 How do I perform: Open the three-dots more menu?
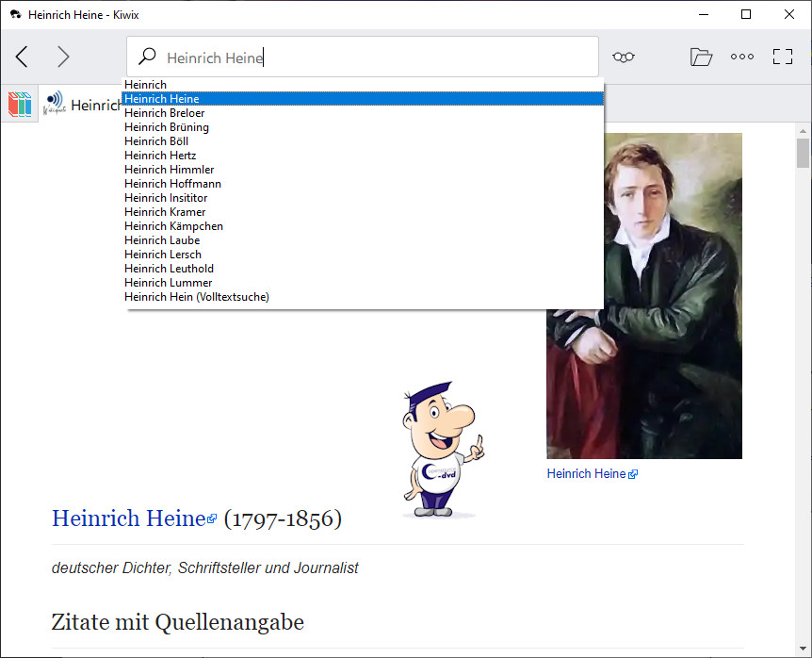[742, 57]
